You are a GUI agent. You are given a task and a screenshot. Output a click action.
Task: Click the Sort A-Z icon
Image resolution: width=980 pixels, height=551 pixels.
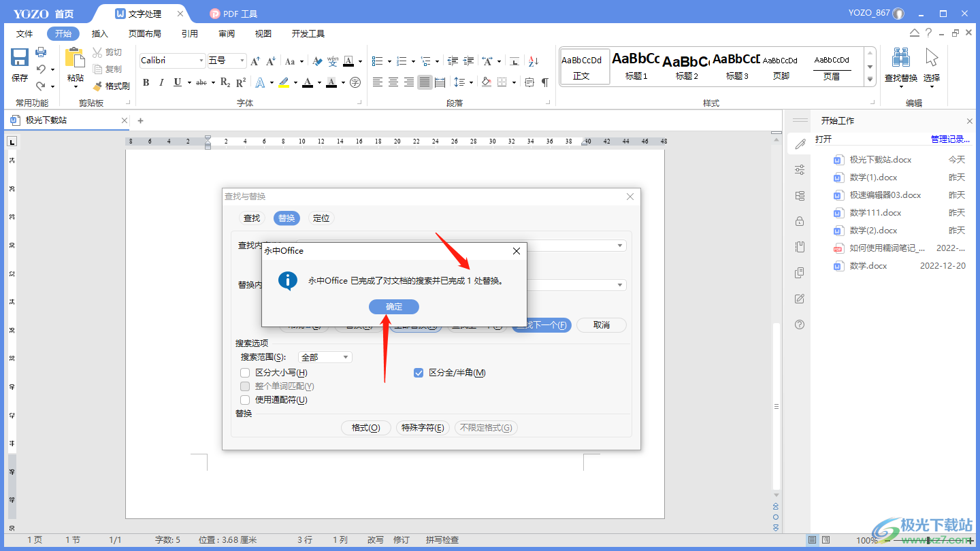pos(534,61)
